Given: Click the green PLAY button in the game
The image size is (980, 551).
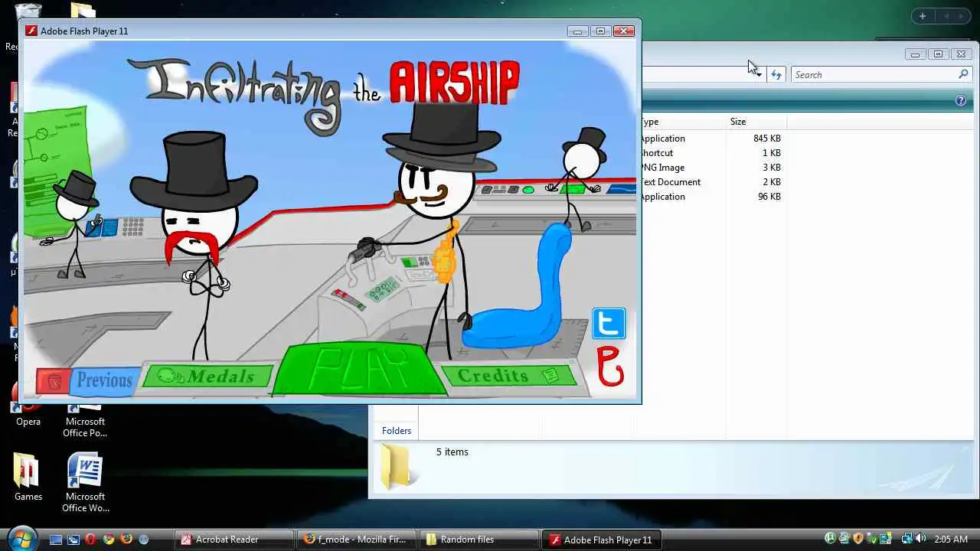Looking at the screenshot, I should (x=360, y=369).
